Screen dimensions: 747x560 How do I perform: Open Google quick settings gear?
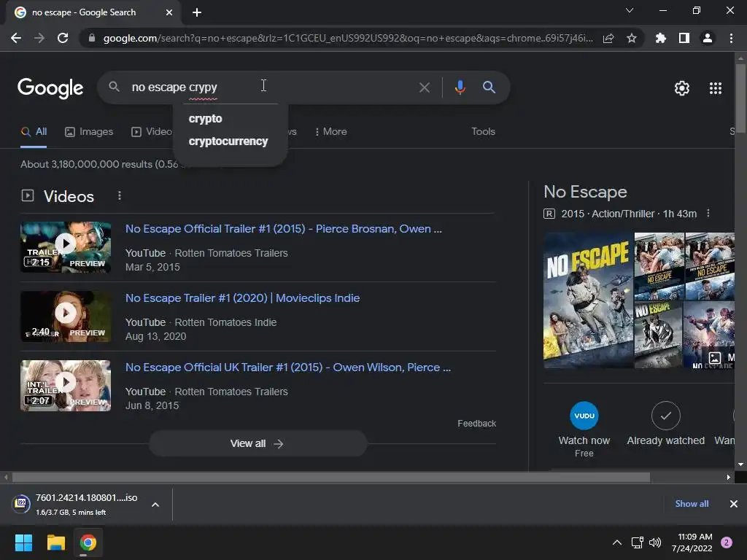click(x=682, y=88)
